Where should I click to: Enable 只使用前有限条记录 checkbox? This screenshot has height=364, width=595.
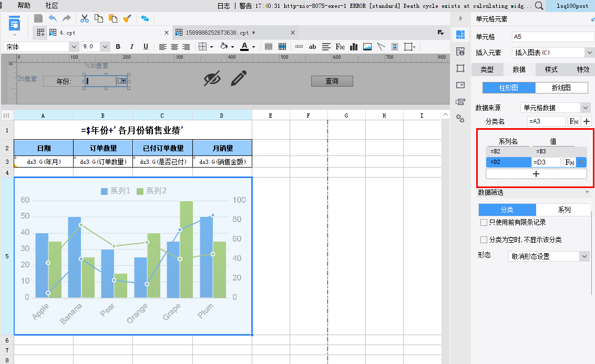coord(484,223)
